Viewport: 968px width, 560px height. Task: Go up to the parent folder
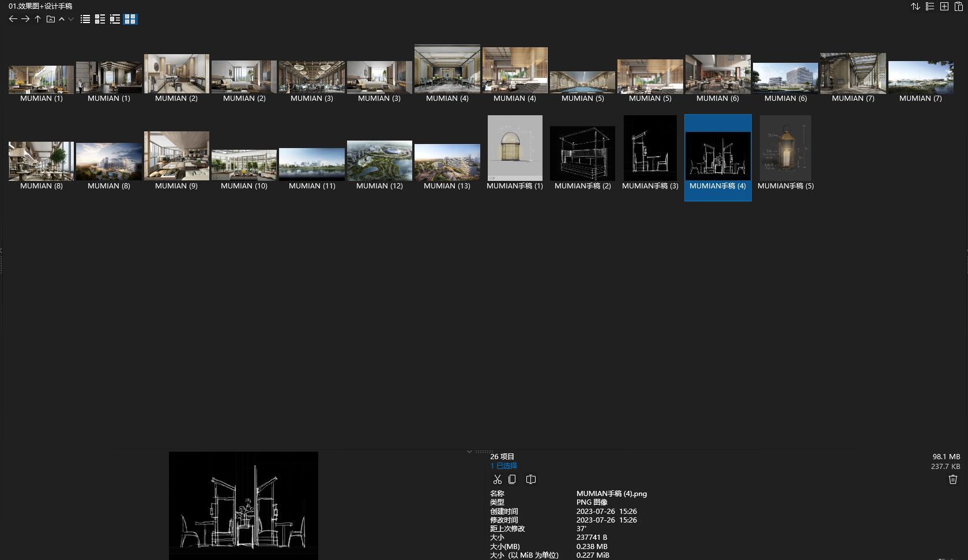[x=37, y=19]
